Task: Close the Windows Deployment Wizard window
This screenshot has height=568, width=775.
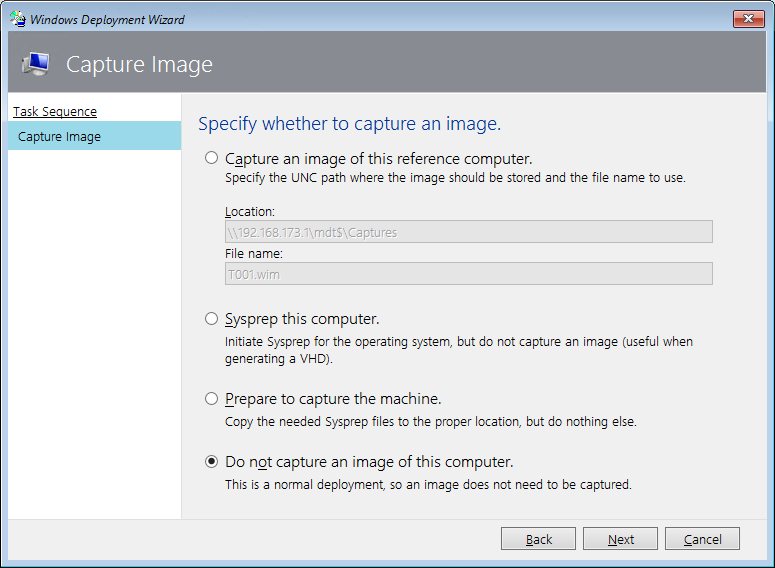Action: pos(748,19)
